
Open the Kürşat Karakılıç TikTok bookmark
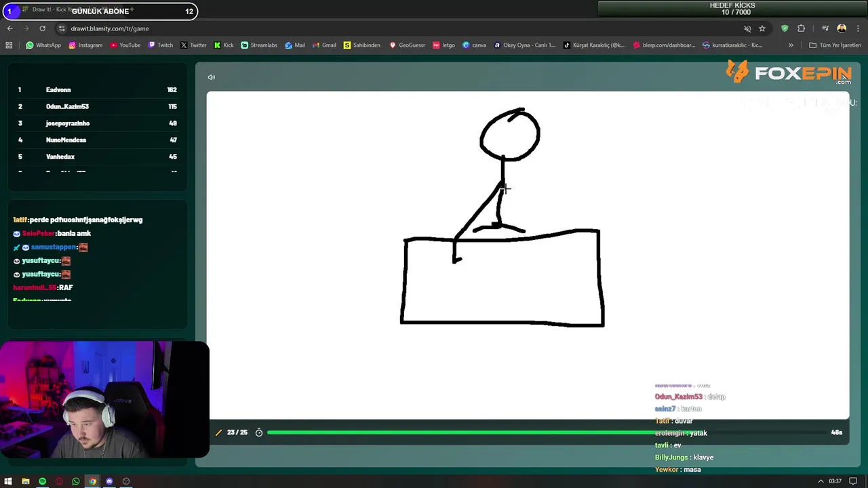[x=594, y=45]
